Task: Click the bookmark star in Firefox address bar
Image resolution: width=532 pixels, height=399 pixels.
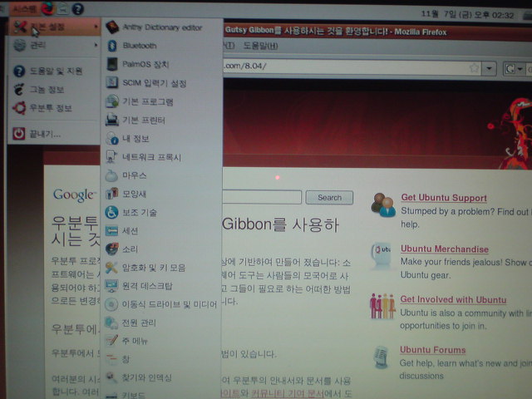Action: pyautogui.click(x=474, y=68)
